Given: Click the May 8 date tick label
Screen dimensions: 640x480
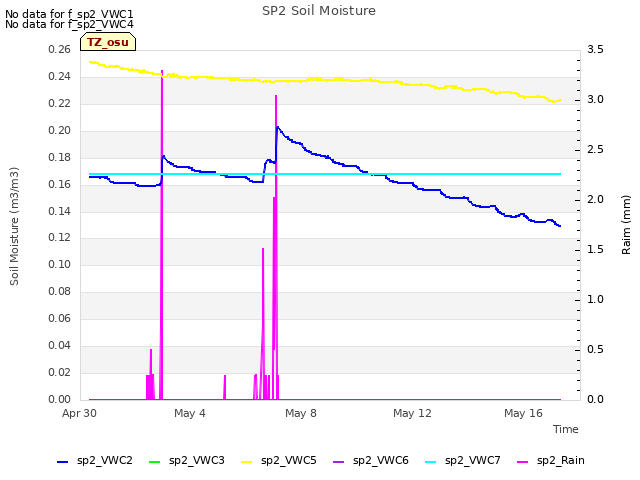Looking at the screenshot, I should coord(301,413).
